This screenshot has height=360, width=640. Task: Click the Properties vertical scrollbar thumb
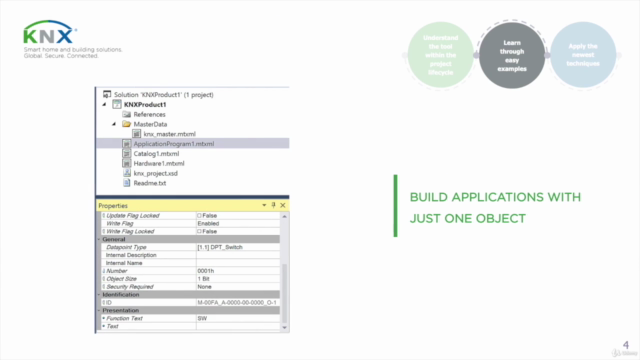click(284, 293)
